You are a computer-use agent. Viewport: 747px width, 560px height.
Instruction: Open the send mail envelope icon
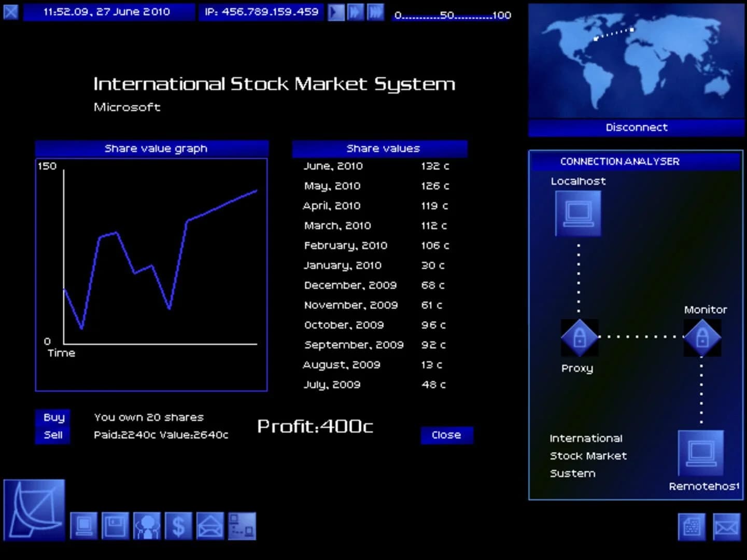pos(210,525)
